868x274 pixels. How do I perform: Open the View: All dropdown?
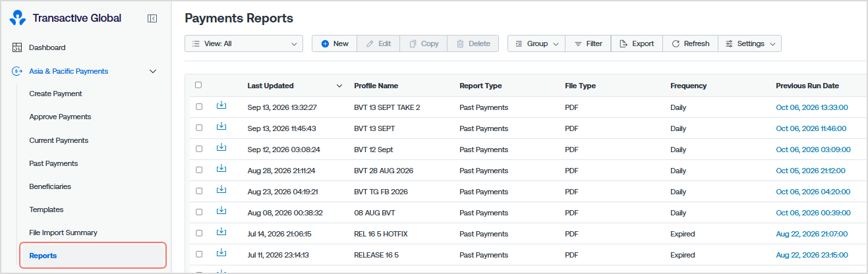tap(244, 43)
